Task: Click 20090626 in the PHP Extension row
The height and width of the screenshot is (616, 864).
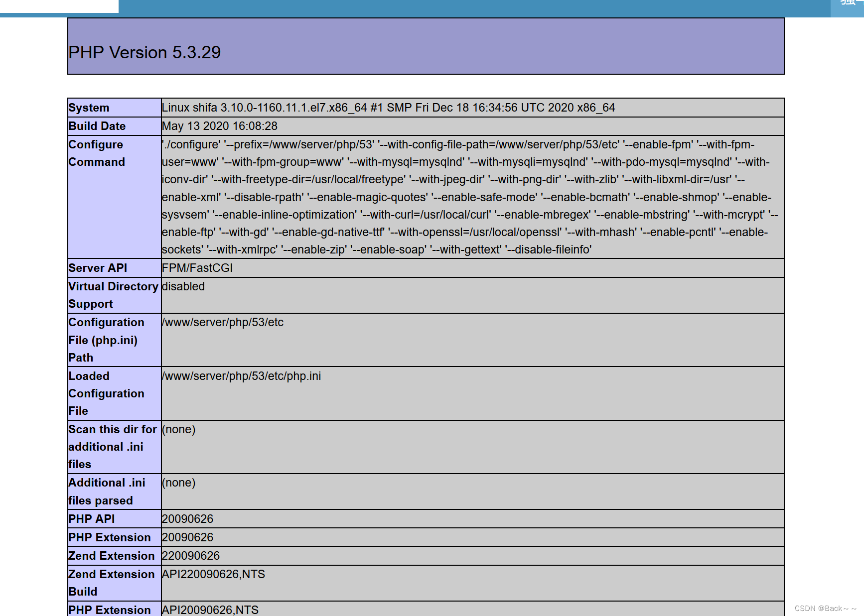Action: [x=187, y=537]
